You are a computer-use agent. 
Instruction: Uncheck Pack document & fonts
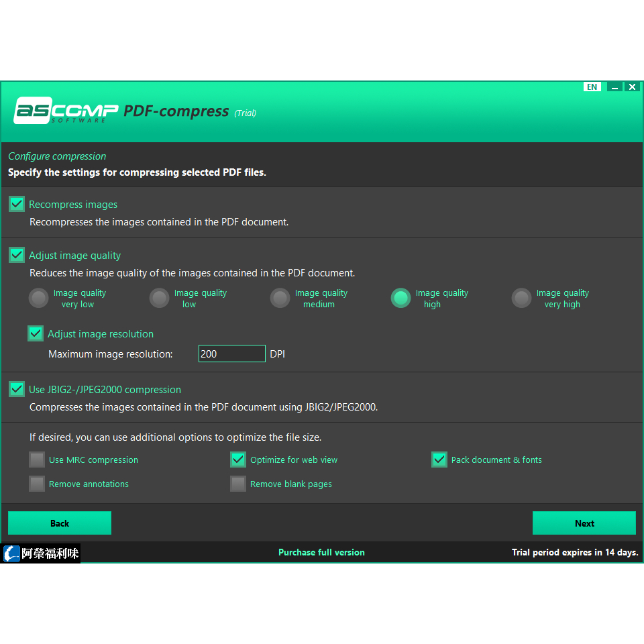pyautogui.click(x=439, y=460)
